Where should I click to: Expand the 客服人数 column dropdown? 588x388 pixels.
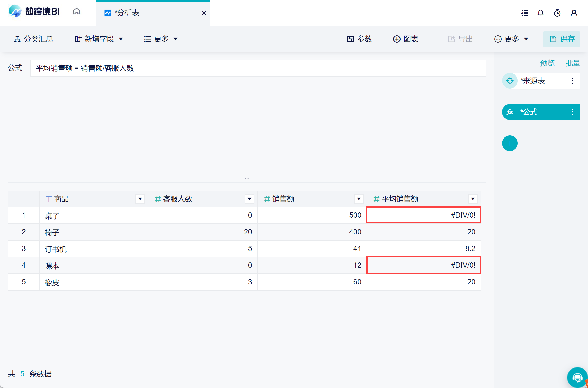click(x=249, y=199)
